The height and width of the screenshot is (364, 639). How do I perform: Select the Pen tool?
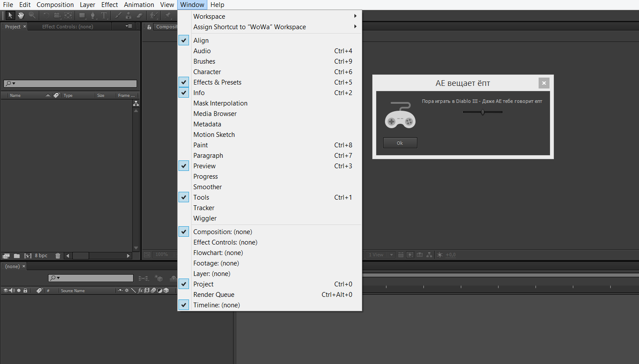[x=93, y=15]
